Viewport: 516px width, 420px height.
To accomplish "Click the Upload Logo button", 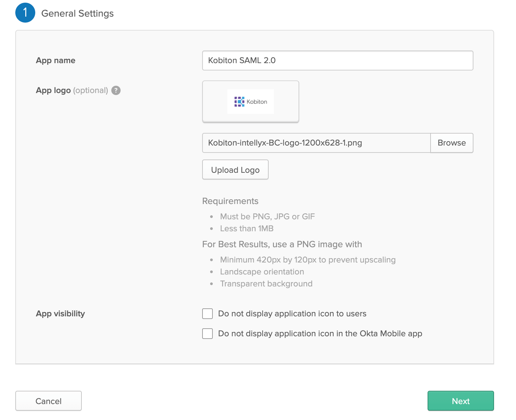I will [235, 170].
